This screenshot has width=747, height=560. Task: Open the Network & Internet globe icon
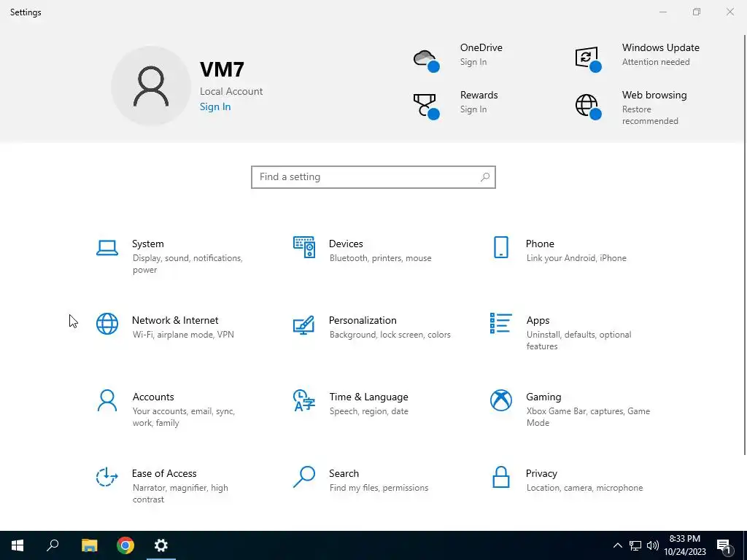107,324
